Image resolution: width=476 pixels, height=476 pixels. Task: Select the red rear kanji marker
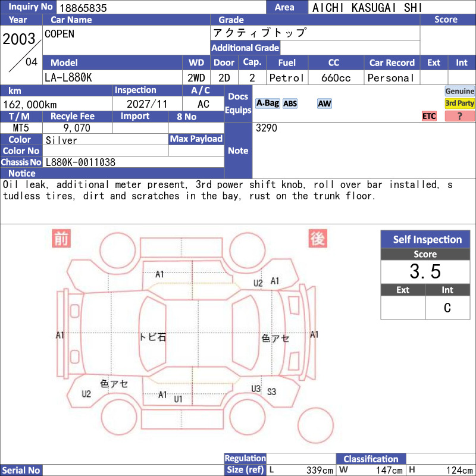pyautogui.click(x=318, y=239)
